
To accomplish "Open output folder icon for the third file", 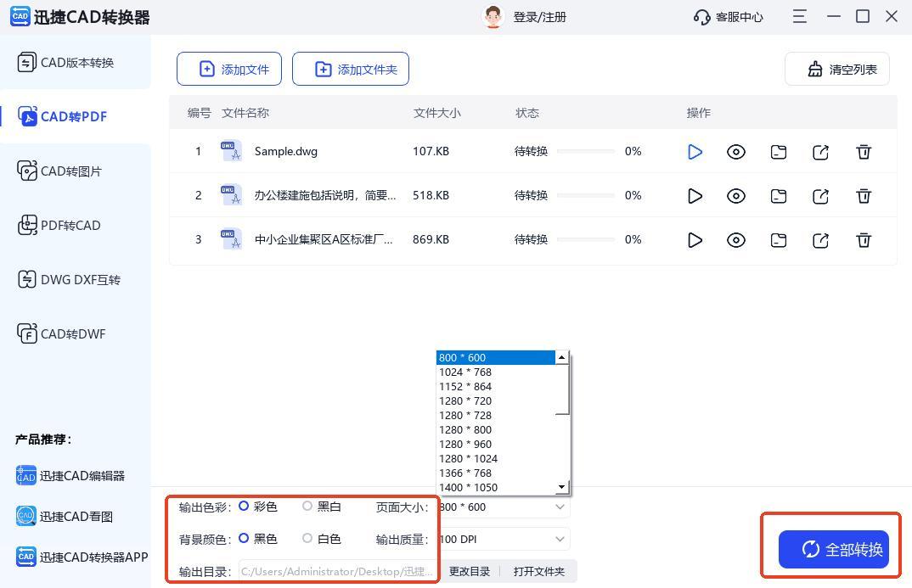I will tap(779, 240).
